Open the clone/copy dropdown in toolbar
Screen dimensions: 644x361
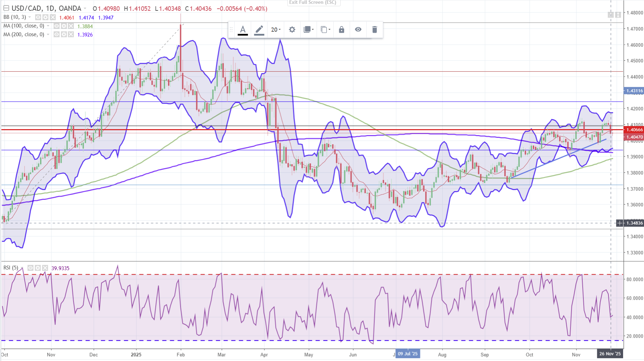[x=325, y=30]
